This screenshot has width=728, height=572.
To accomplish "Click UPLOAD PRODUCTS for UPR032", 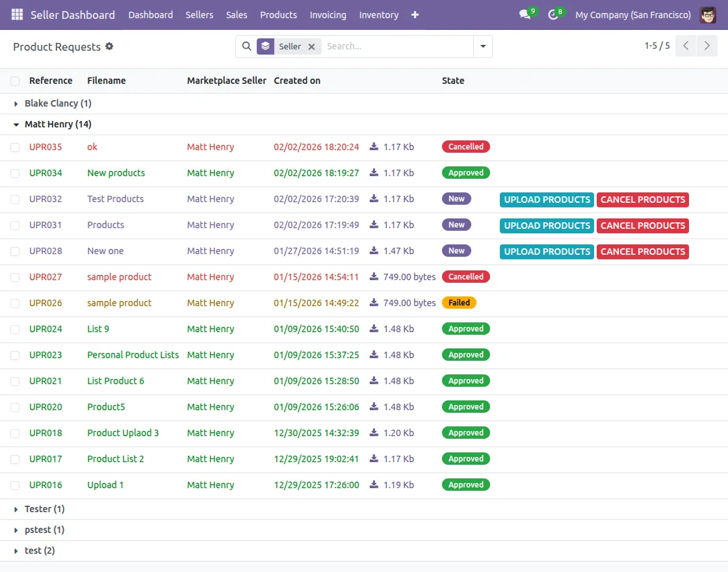I will (546, 200).
